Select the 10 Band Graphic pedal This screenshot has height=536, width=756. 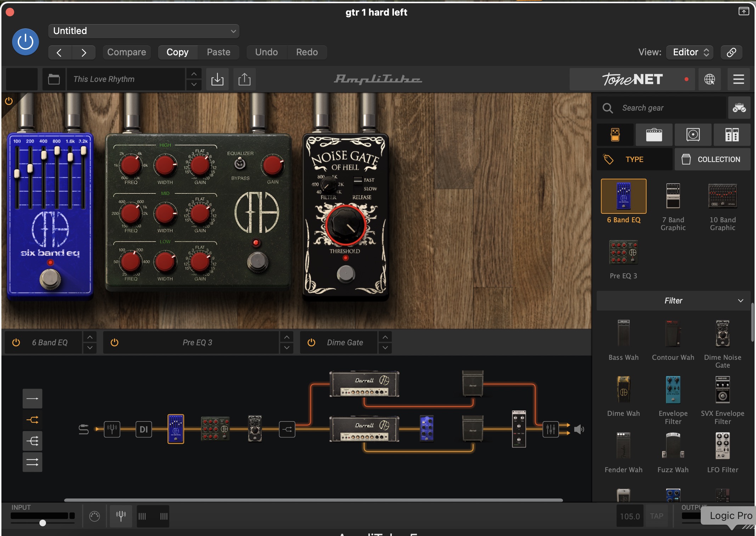(x=723, y=196)
